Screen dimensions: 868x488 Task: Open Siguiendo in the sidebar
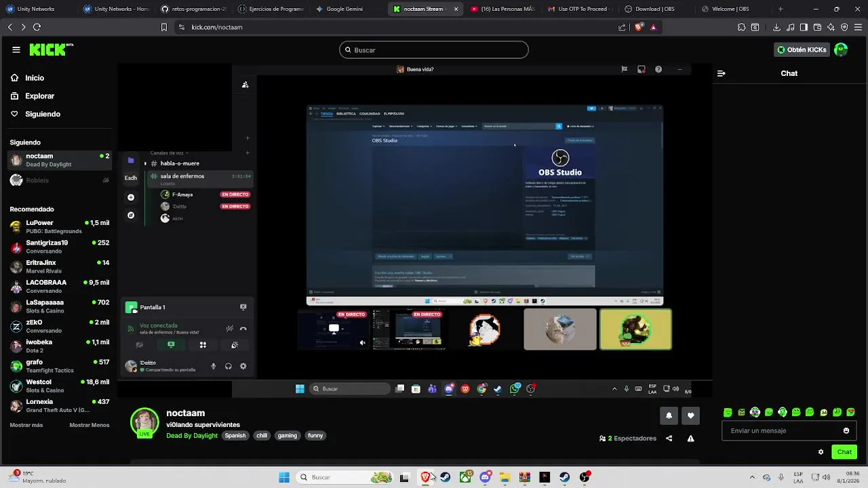pos(35,114)
